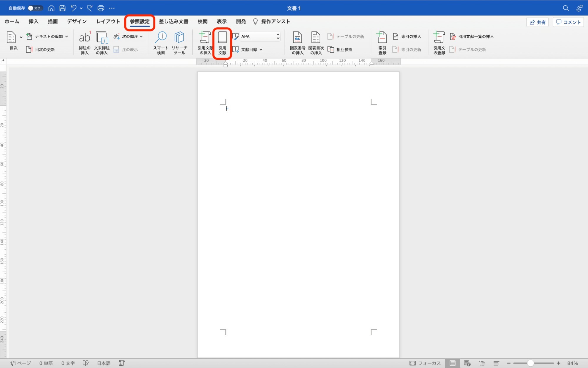
Task: Open the 開発 tab
Action: point(241,21)
